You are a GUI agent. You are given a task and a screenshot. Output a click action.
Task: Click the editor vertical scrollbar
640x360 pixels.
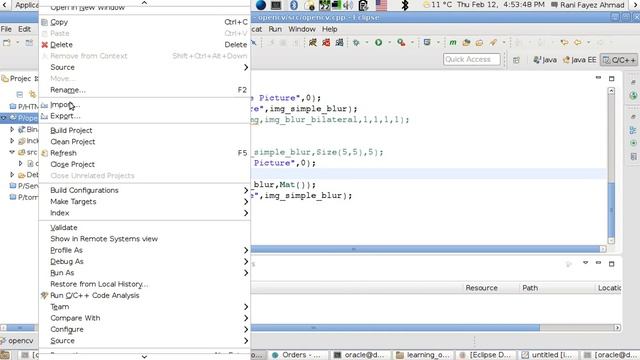pos(611,165)
